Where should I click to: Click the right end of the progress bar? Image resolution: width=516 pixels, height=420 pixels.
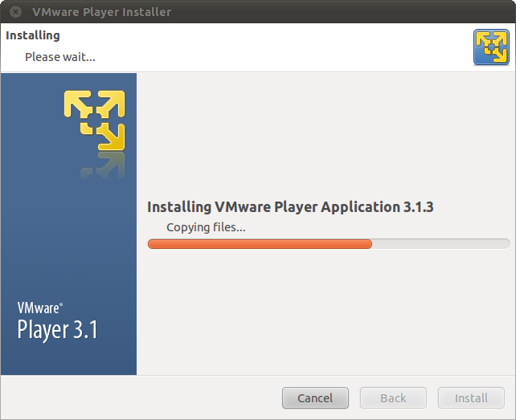(x=506, y=243)
